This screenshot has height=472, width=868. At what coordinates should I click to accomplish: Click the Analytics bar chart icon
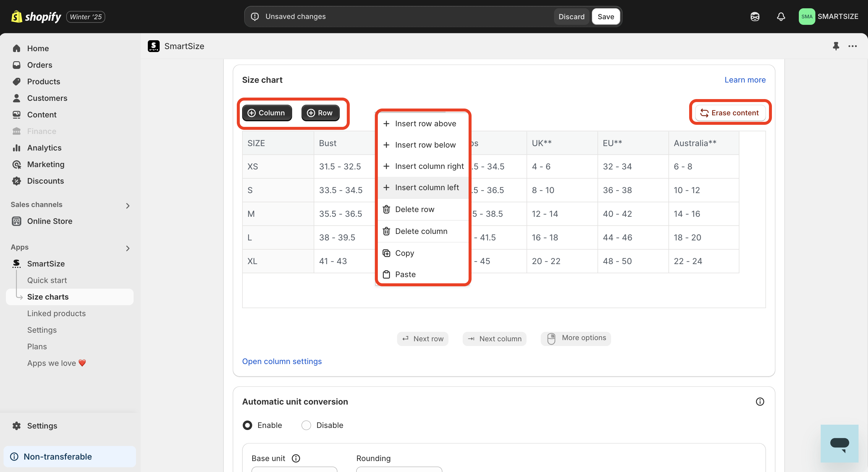point(17,148)
